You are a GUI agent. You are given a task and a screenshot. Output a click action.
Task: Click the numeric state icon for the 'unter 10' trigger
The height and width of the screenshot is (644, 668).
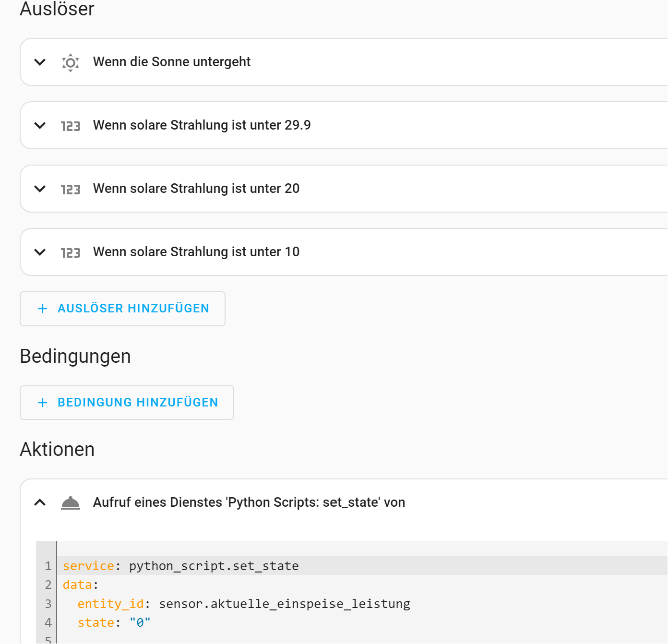click(71, 252)
